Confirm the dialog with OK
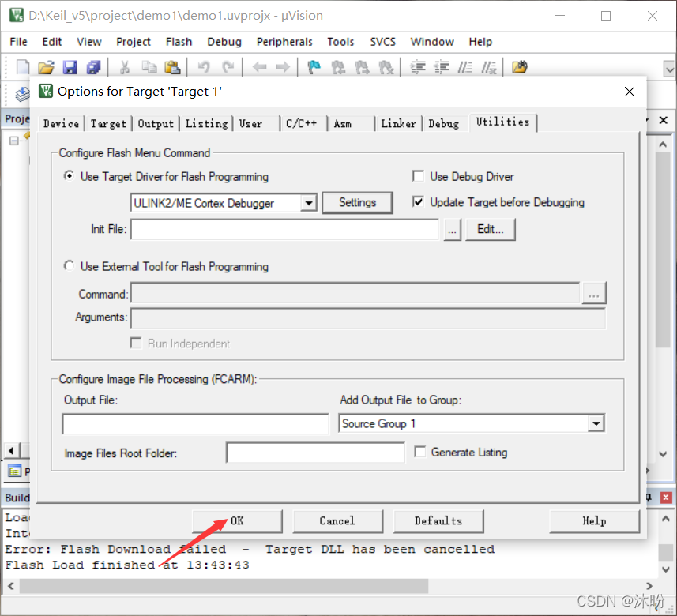This screenshot has height=616, width=677. click(x=237, y=521)
